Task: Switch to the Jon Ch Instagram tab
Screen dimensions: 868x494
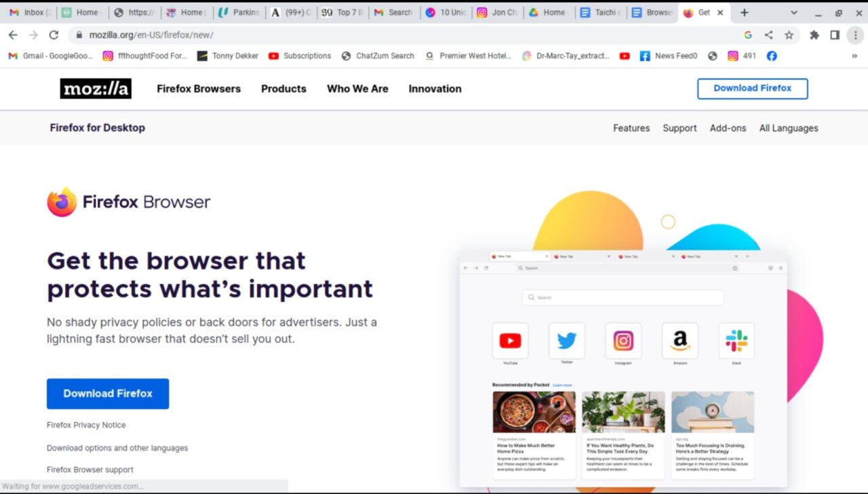Action: click(x=498, y=12)
